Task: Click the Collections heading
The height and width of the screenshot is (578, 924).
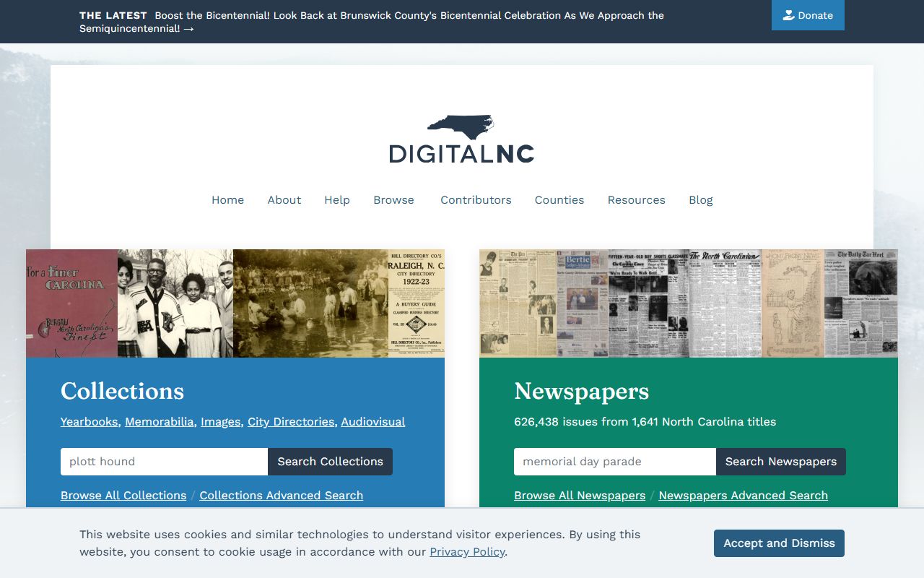Action: [x=122, y=391]
